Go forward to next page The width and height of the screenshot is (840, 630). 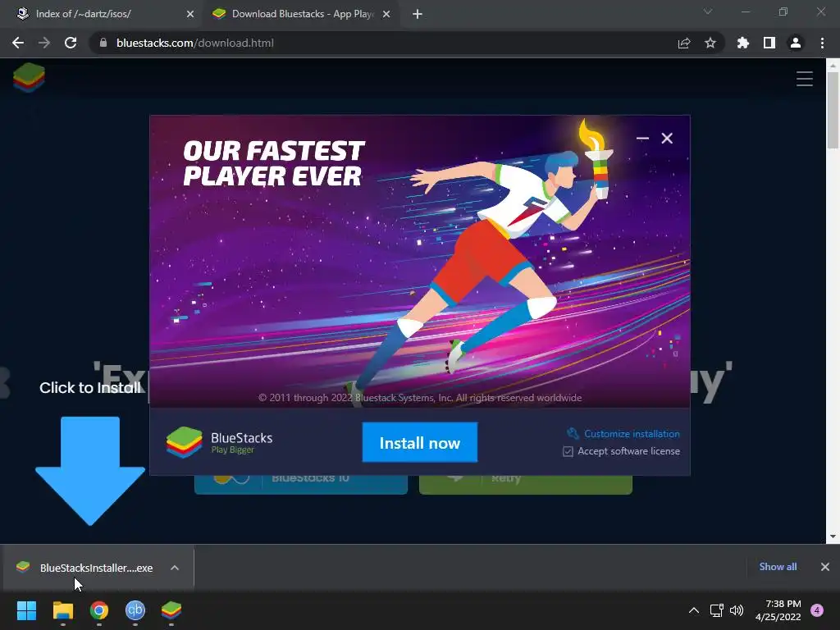tap(44, 43)
